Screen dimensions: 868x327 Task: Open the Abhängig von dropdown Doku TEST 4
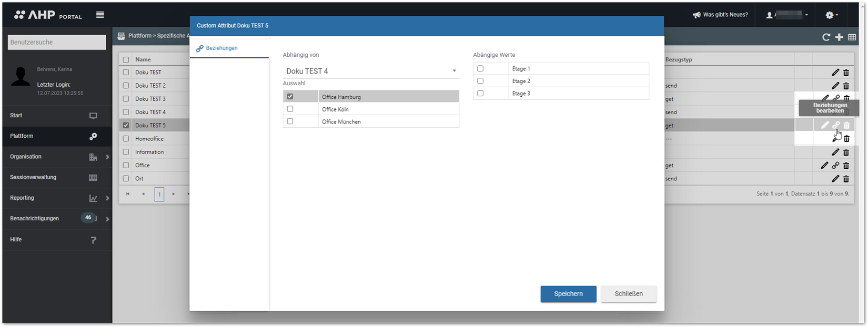[x=371, y=71]
